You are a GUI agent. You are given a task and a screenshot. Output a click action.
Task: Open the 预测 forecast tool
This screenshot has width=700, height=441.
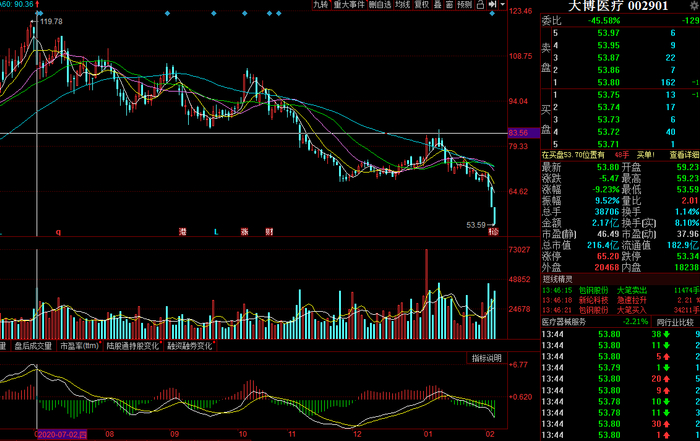(x=465, y=5)
